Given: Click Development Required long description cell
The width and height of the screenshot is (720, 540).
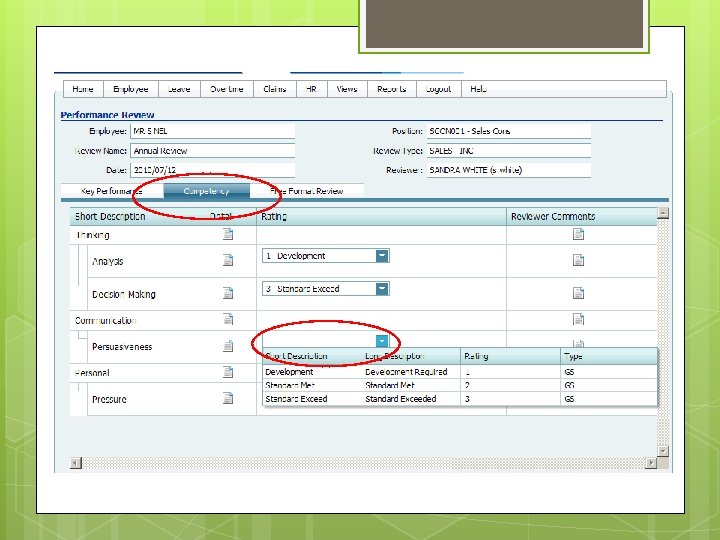Looking at the screenshot, I should pos(406,372).
